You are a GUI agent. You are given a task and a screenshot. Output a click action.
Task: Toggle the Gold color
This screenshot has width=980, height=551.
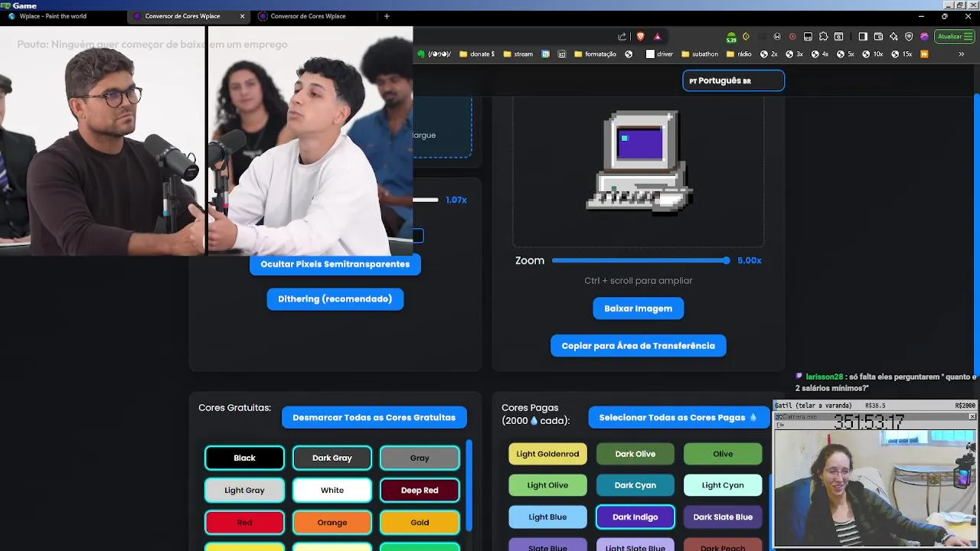(420, 522)
